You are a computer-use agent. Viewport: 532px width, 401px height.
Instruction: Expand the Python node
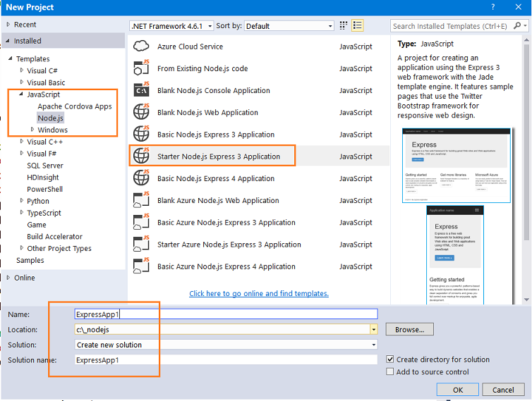[22, 201]
